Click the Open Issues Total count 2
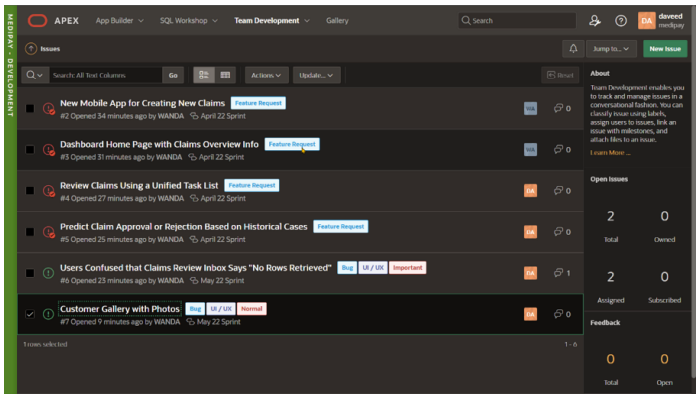The width and height of the screenshot is (699, 403). (x=611, y=217)
